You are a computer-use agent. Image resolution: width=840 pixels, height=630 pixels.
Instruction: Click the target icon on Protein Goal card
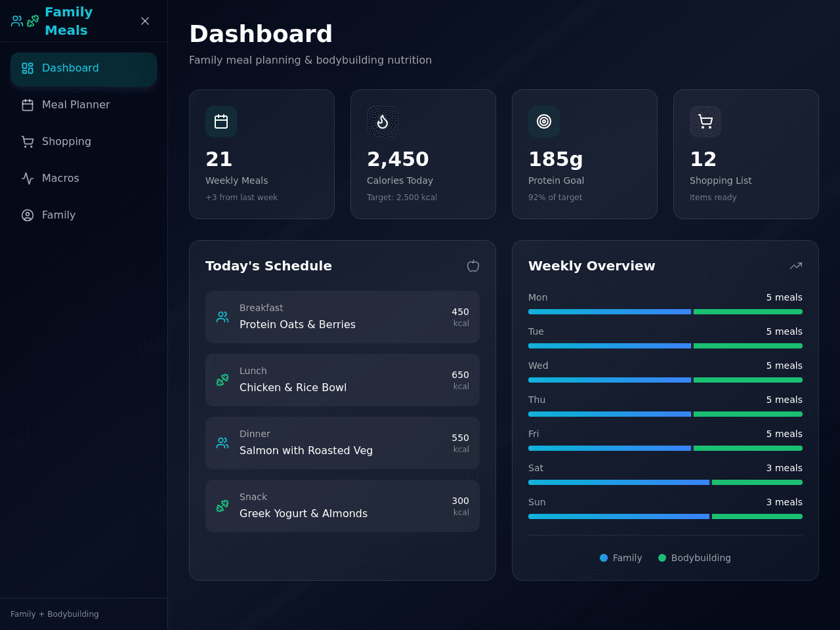[544, 121]
